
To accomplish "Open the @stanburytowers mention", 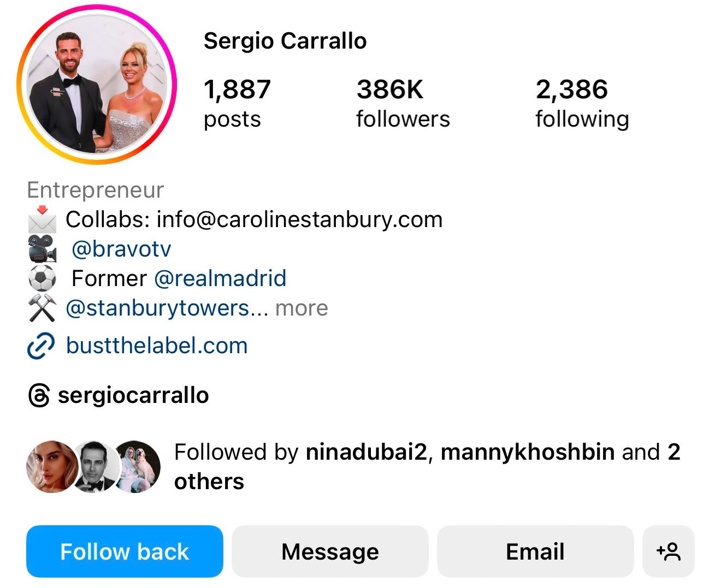I will (x=157, y=308).
